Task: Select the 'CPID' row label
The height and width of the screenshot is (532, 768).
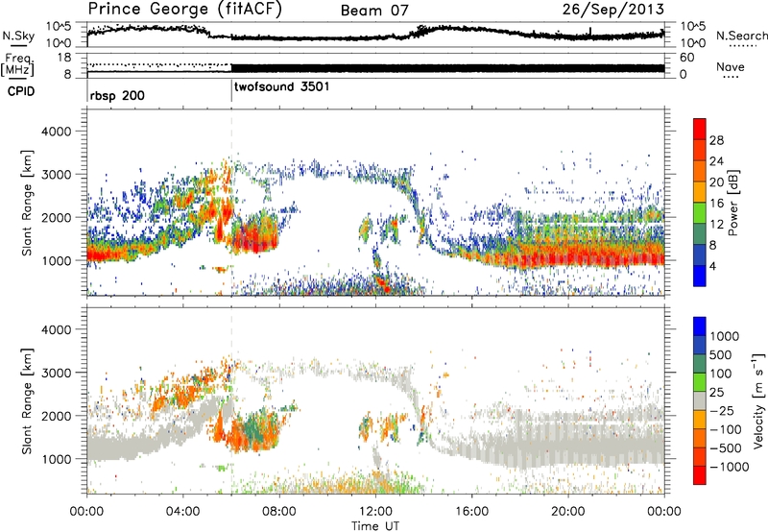Action: pos(21,91)
